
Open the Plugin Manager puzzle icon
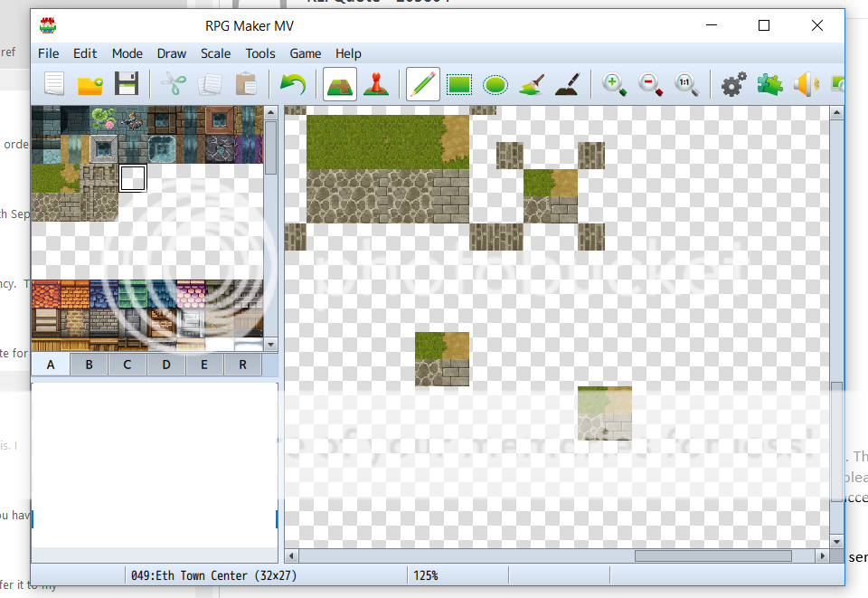(x=770, y=84)
